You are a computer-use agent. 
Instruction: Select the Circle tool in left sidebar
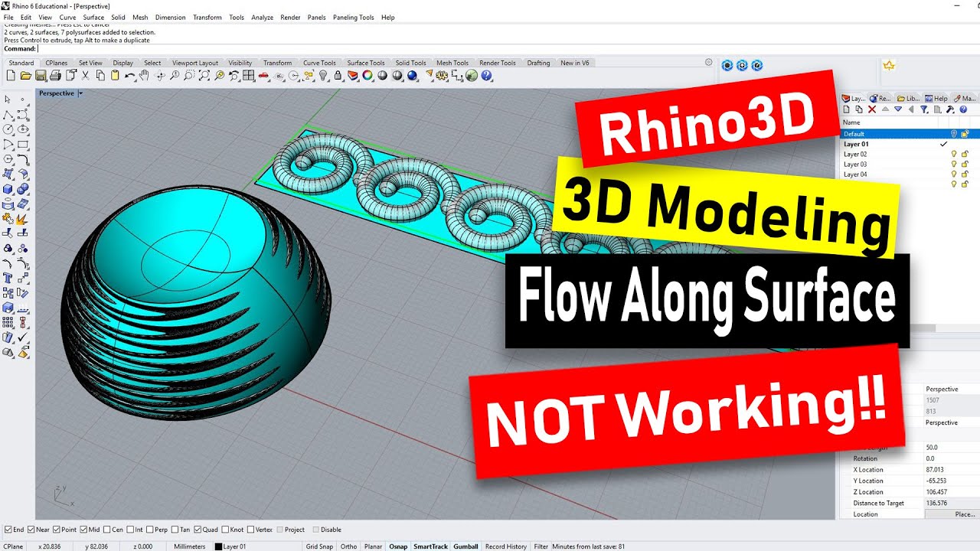coord(8,129)
